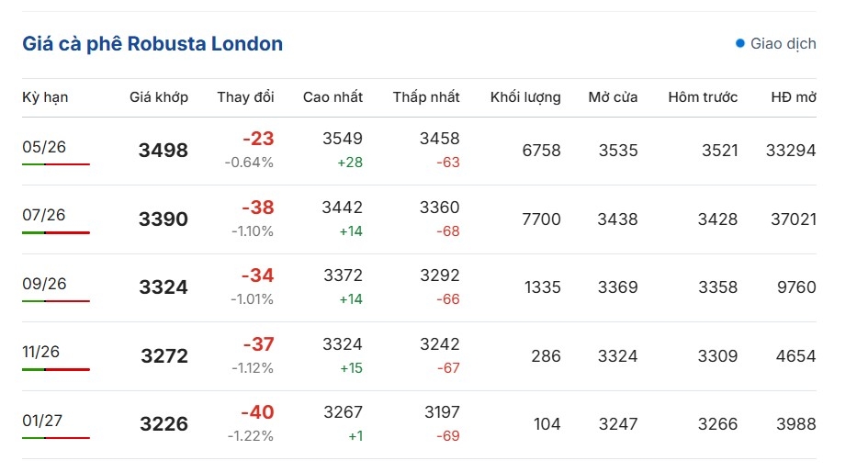Click the -38 change value

point(257,208)
